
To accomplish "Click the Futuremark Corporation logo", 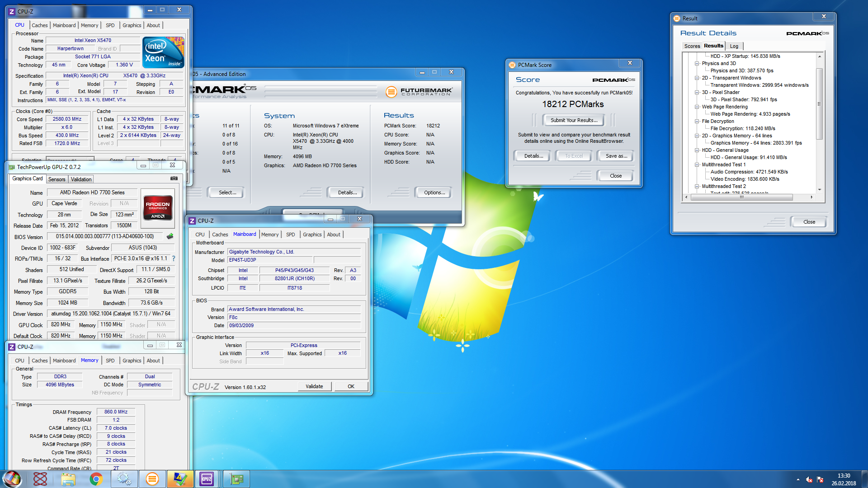I will click(x=419, y=91).
